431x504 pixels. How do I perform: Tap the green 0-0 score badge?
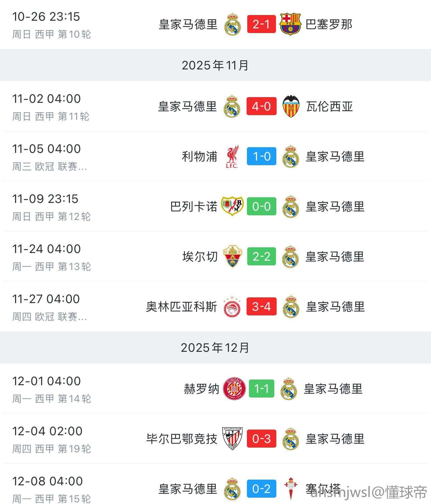coord(261,206)
